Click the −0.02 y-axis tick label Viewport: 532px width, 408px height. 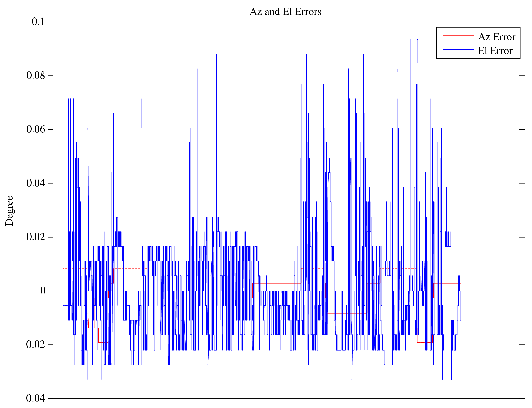point(33,345)
